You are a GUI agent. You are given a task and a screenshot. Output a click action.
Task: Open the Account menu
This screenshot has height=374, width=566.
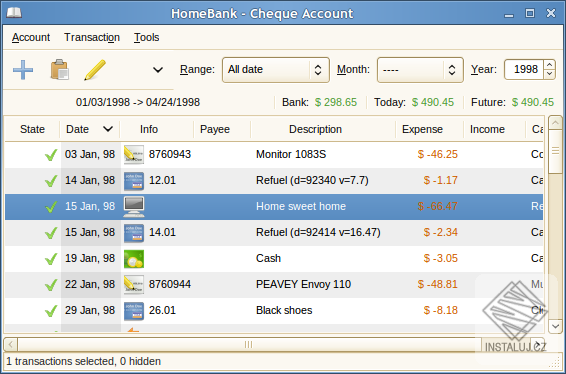tap(31, 37)
